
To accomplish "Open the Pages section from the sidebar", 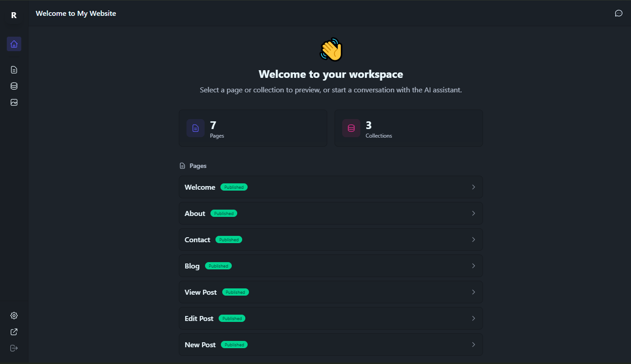I will 14,69.
